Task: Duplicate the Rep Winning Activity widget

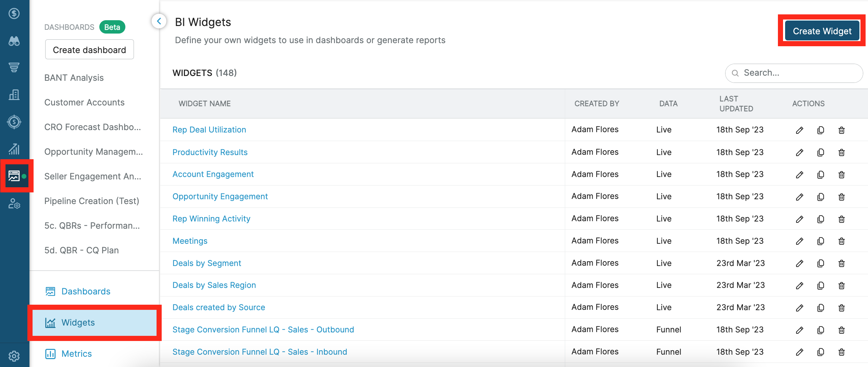Action: pos(820,219)
